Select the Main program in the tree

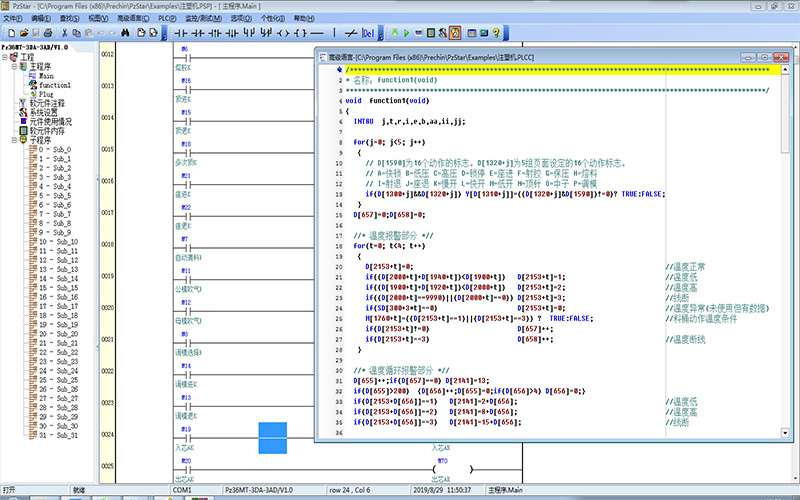pos(46,76)
